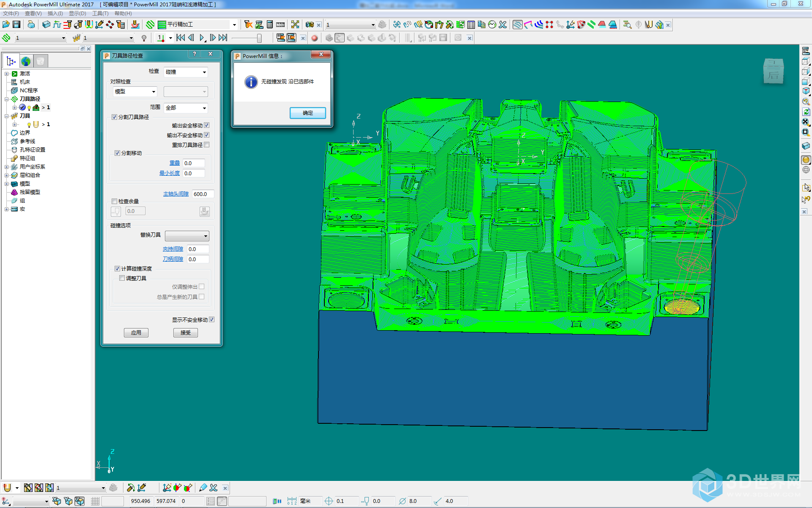Open the 平行精加工 strategy dropdown
Image resolution: width=812 pixels, height=508 pixels.
[x=234, y=25]
